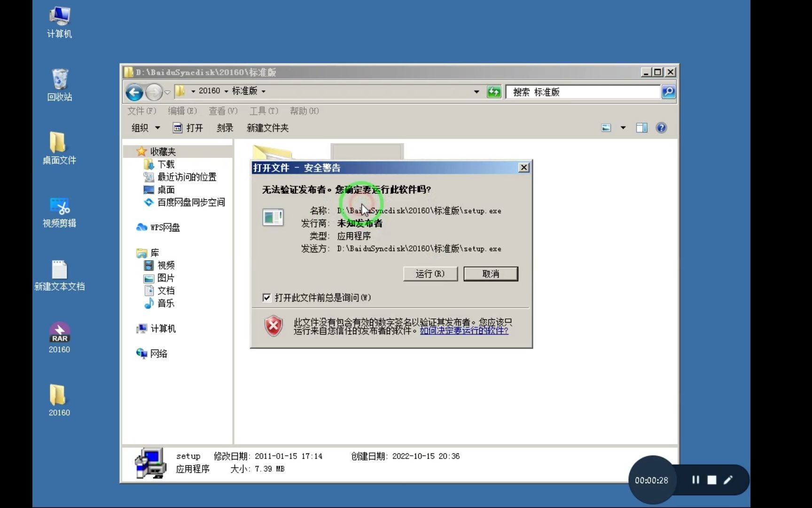Open 帮助(H) menu
Viewport: 812px width, 508px height.
(x=304, y=111)
